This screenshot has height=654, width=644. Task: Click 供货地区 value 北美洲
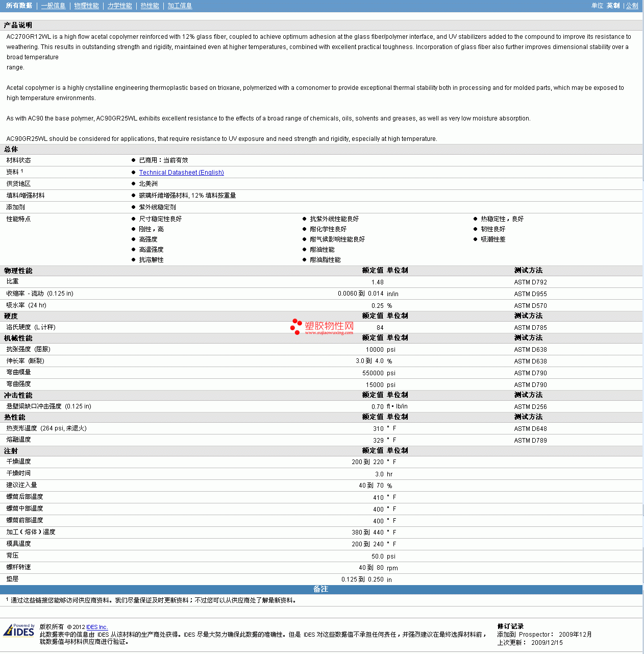148,184
